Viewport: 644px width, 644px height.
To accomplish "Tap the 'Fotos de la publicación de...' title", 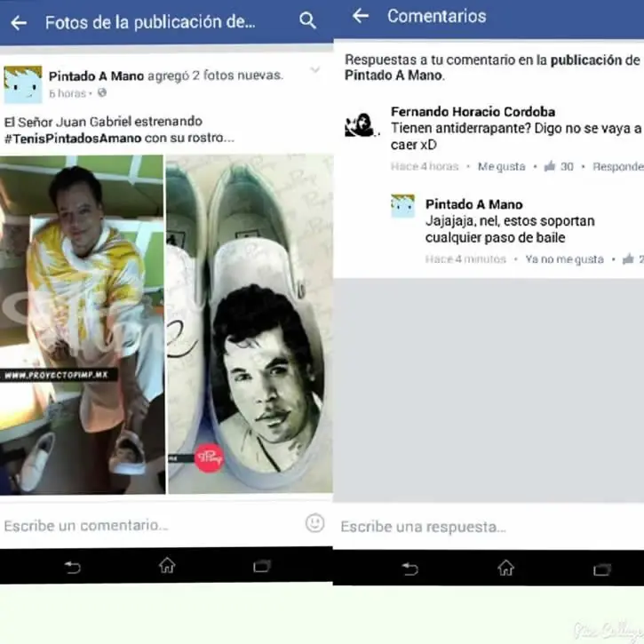I will 150,22.
